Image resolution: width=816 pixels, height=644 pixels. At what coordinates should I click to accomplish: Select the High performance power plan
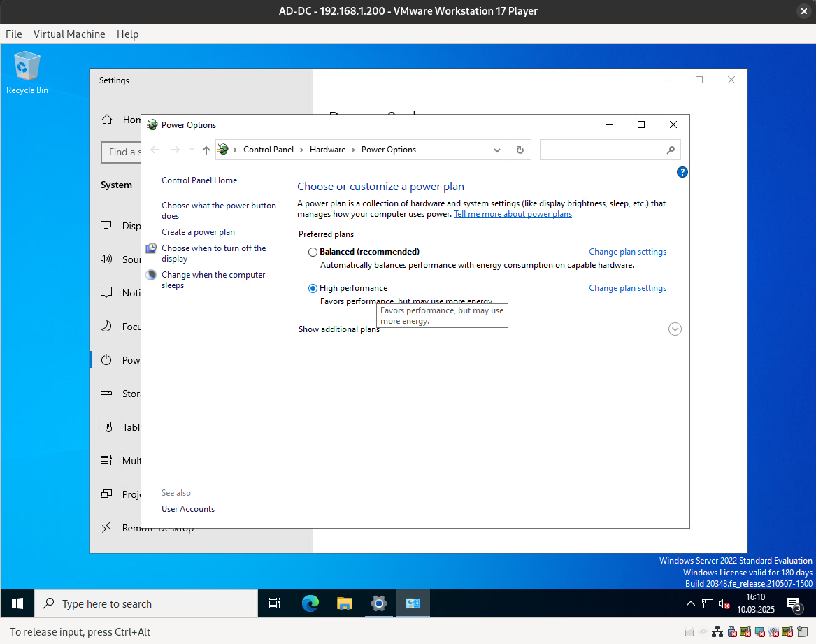pyautogui.click(x=313, y=288)
